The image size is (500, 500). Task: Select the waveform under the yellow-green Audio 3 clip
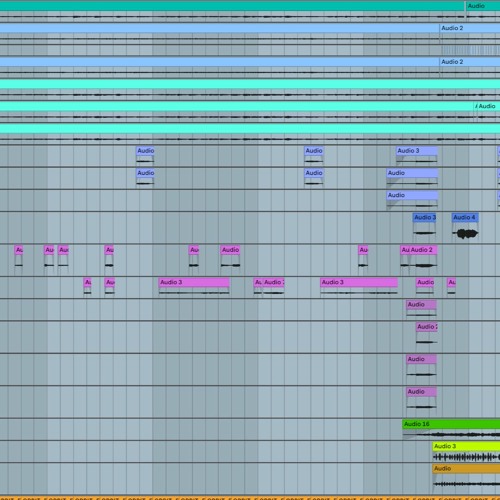[466, 457]
